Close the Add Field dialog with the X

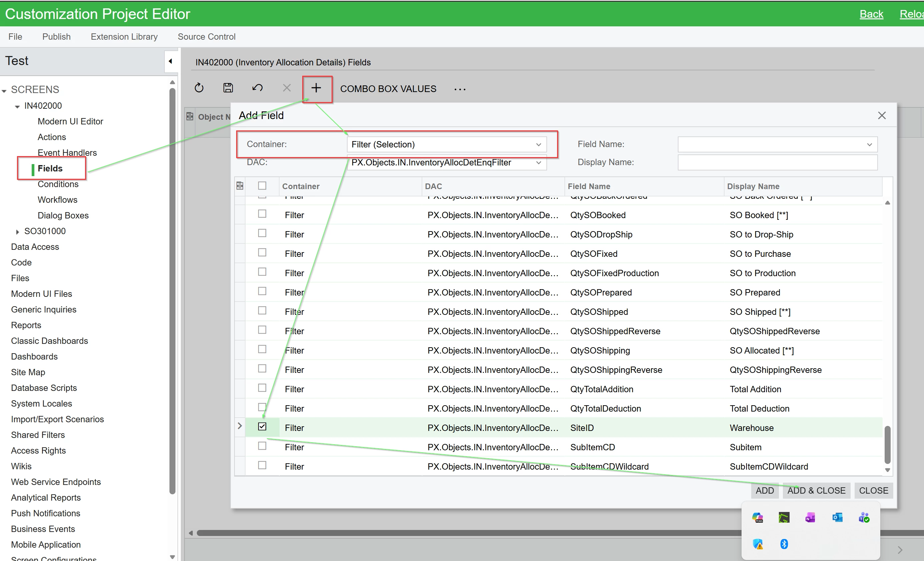click(x=882, y=115)
